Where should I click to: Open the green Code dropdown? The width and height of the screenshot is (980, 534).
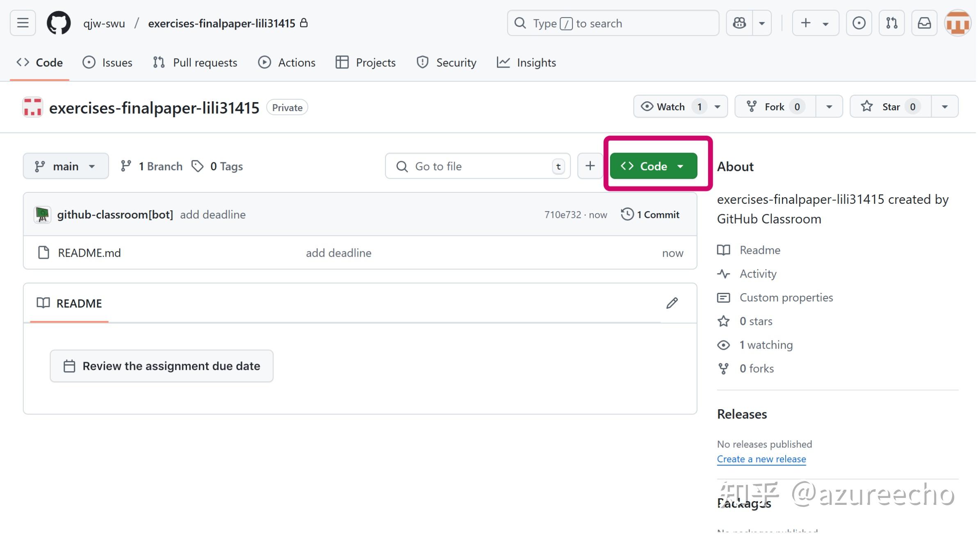(653, 166)
